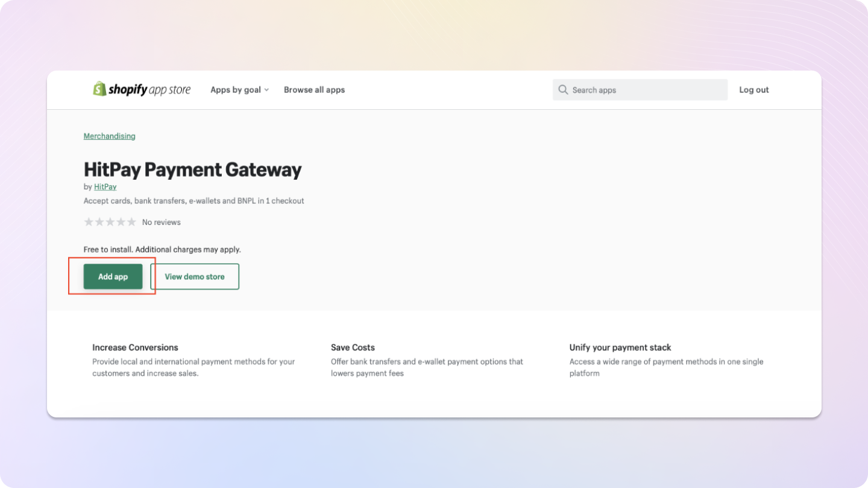Click the Accept cards, bank transfers tagline

tap(194, 201)
